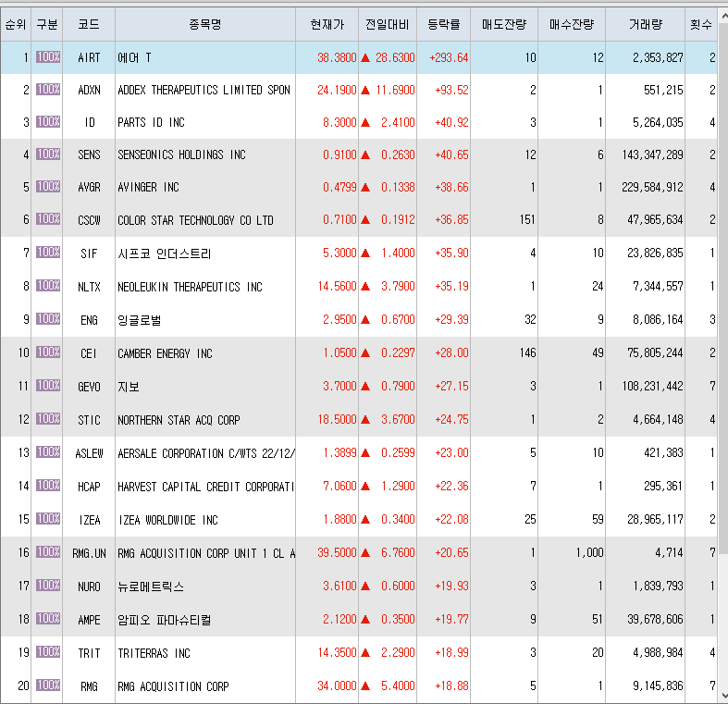Screen dimensions: 728x704
Task: Click the AMPE ticker code
Action: [89, 620]
